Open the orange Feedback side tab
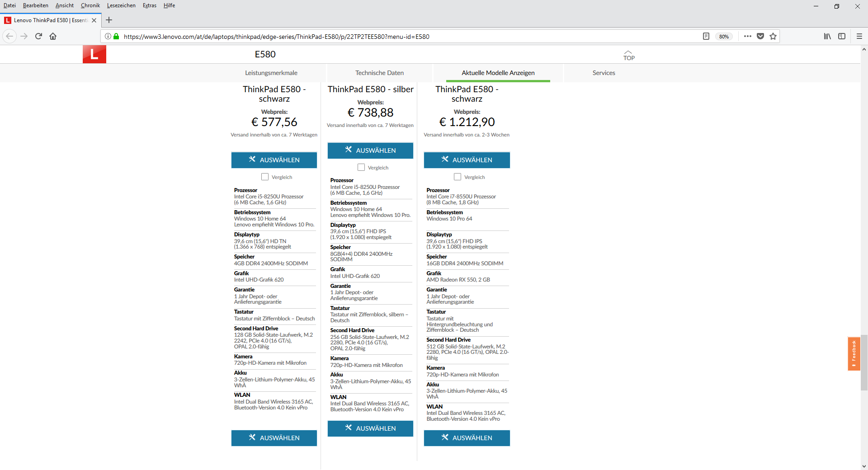The height and width of the screenshot is (470, 868). [854, 353]
